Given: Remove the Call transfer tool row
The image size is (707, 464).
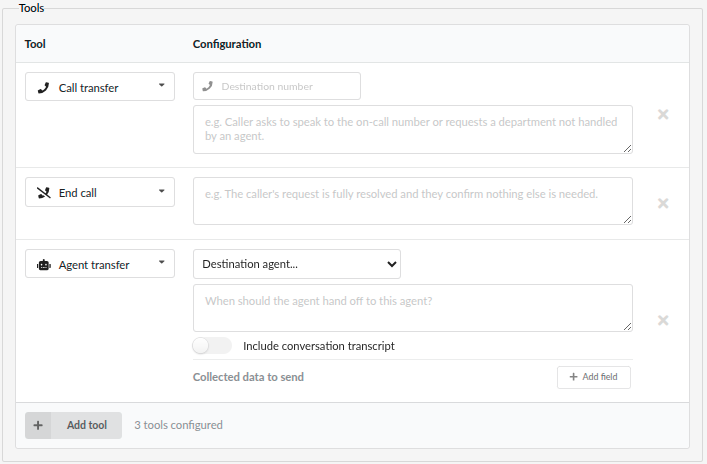Looking at the screenshot, I should point(663,115).
